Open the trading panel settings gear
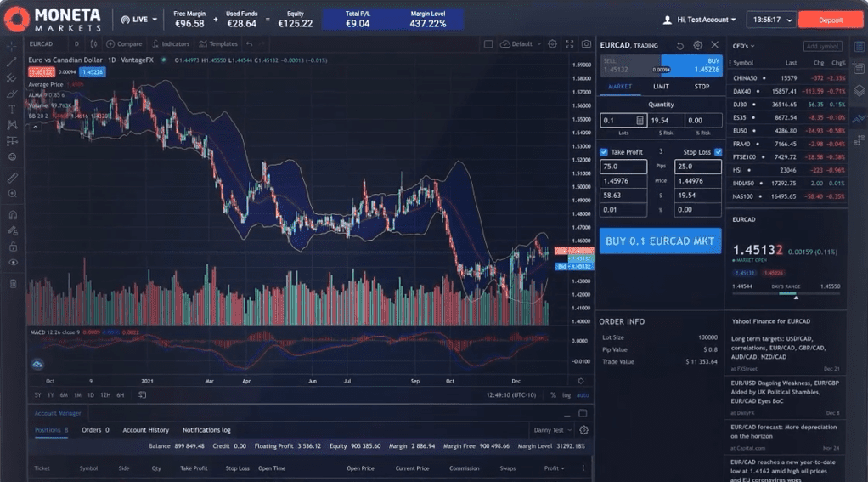This screenshot has width=868, height=482. [698, 45]
